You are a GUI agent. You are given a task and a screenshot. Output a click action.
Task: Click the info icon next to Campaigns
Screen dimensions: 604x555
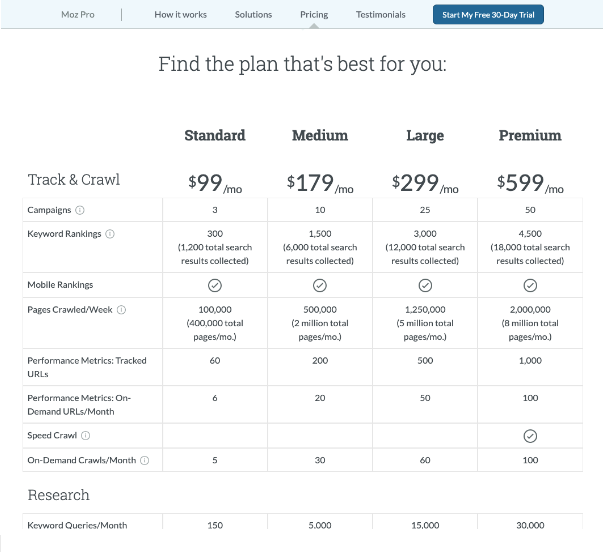point(80,210)
